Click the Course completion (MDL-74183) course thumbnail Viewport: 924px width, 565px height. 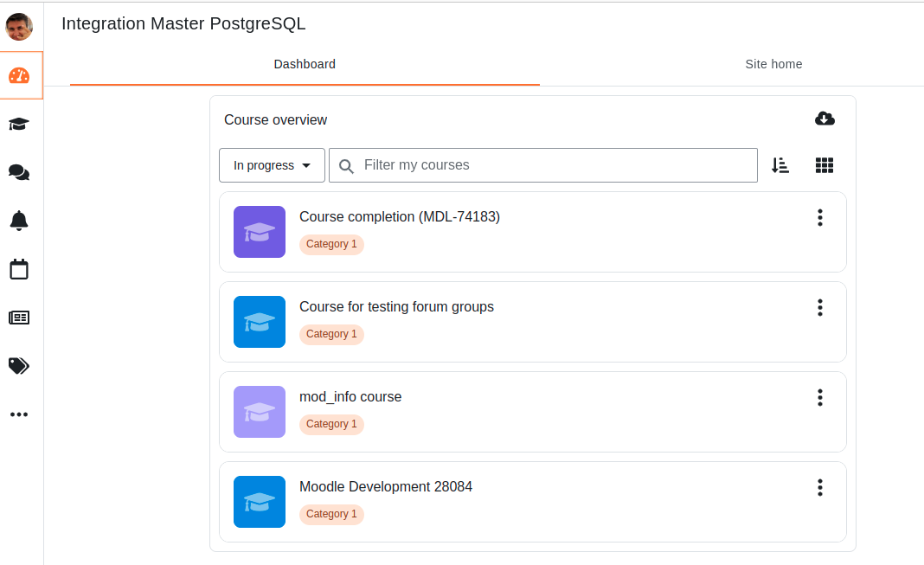pos(260,232)
